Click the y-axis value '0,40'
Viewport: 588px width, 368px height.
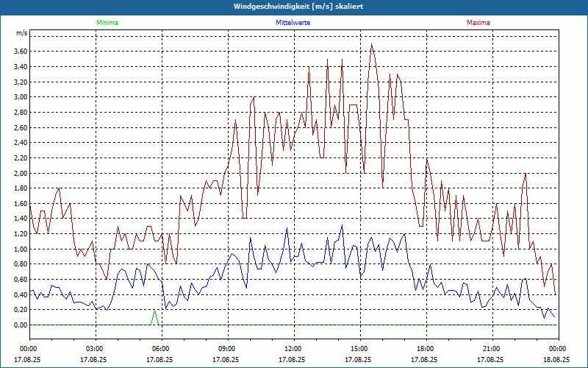[21, 295]
